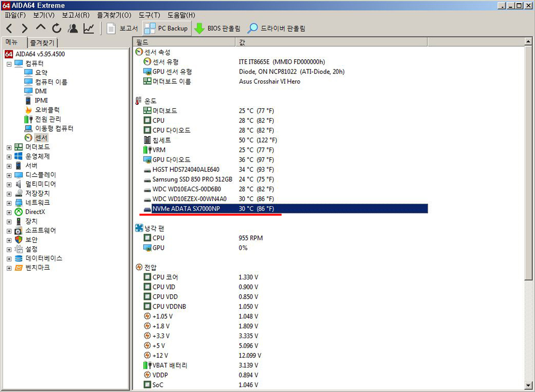Expand the 머더보드 tree node

tap(8, 147)
